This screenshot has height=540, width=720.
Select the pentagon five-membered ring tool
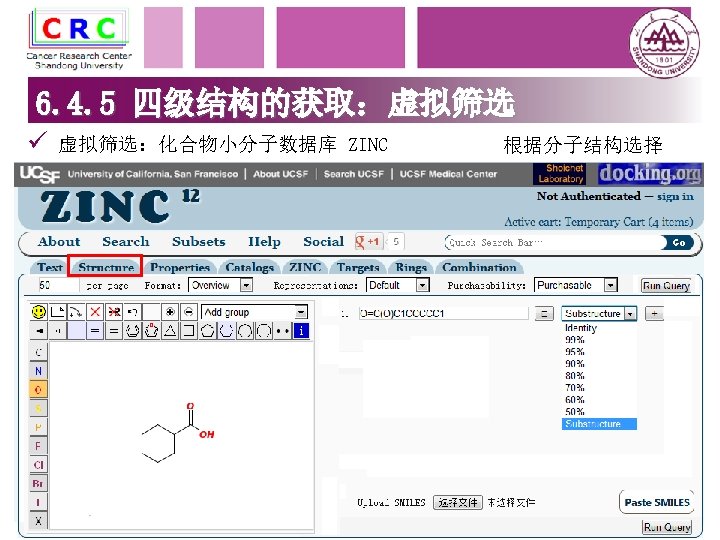[x=207, y=331]
